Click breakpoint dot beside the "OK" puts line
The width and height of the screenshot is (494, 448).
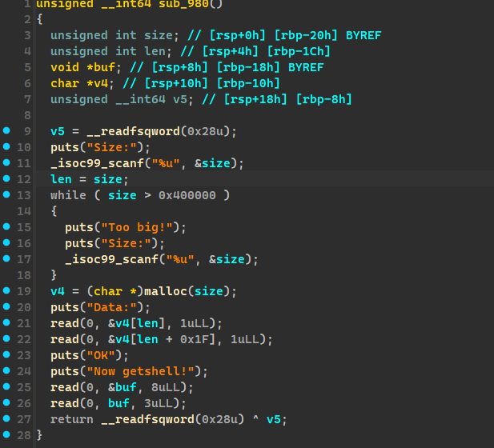pos(7,355)
